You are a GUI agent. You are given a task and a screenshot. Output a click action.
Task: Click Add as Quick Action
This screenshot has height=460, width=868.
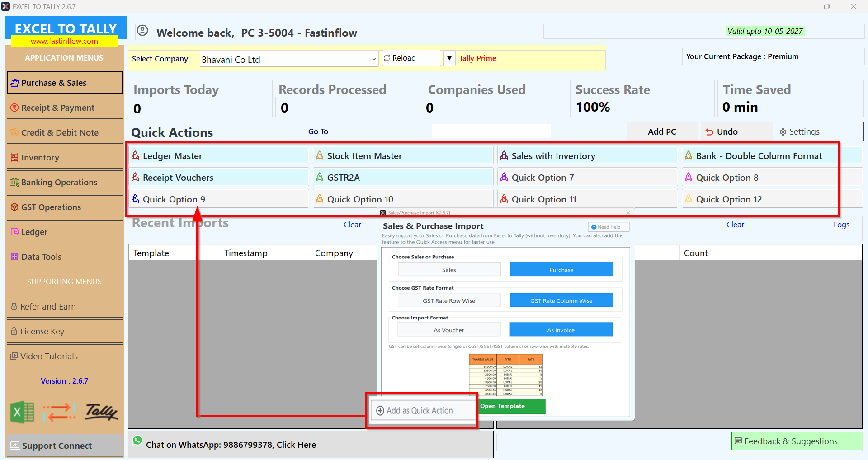[423, 410]
